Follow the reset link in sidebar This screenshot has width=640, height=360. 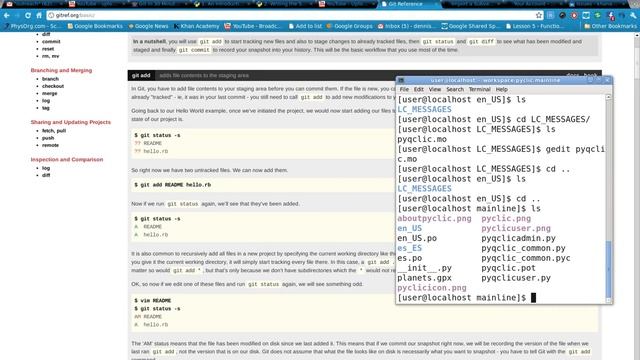48,49
